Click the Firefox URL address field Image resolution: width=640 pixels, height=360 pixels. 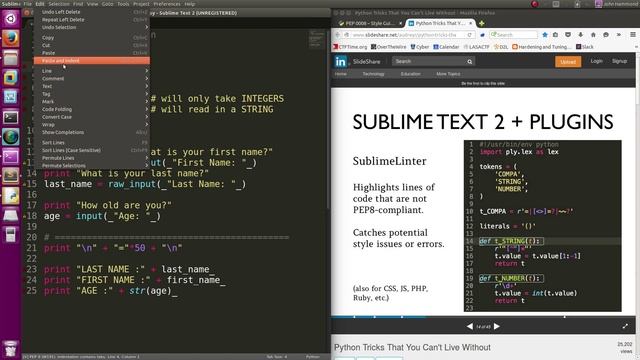[409, 35]
